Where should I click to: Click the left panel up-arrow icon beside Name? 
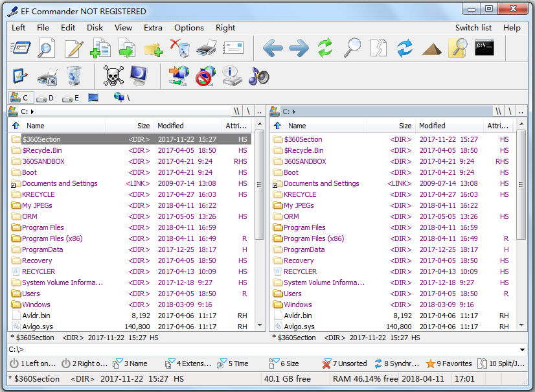pos(16,126)
